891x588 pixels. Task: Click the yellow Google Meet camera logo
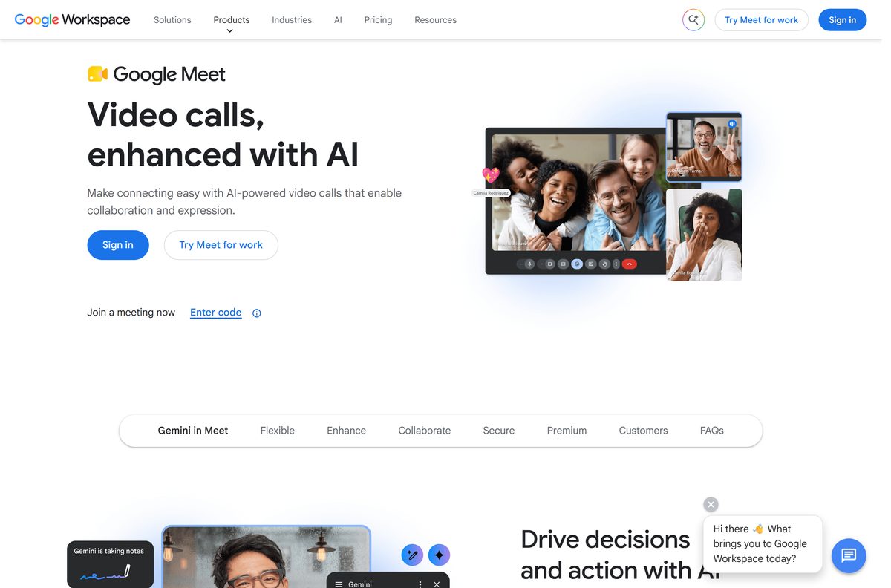tap(97, 73)
